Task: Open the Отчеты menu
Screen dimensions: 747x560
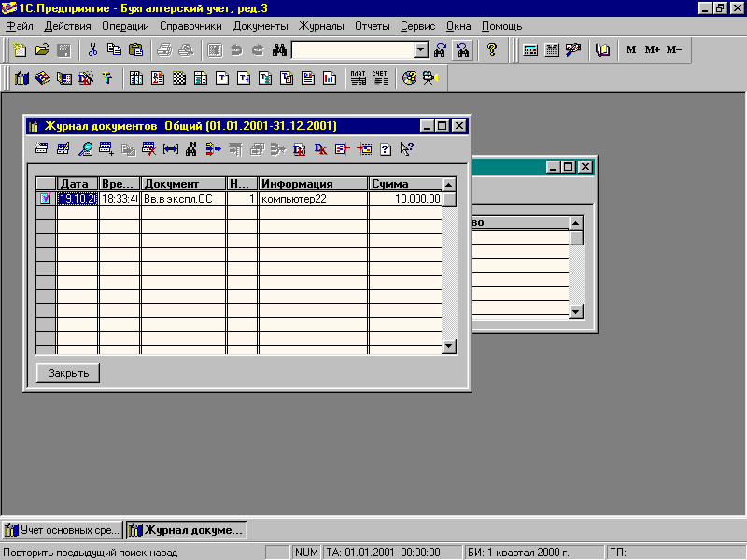Action: pos(372,26)
